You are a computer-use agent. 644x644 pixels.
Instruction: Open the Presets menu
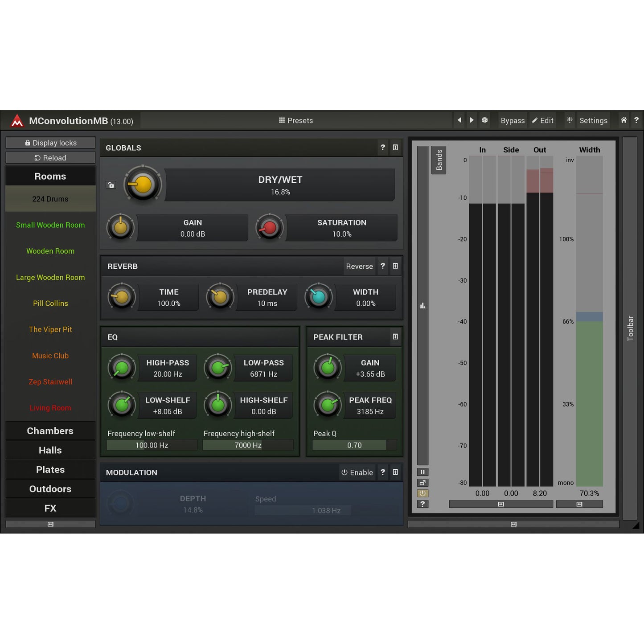point(295,120)
